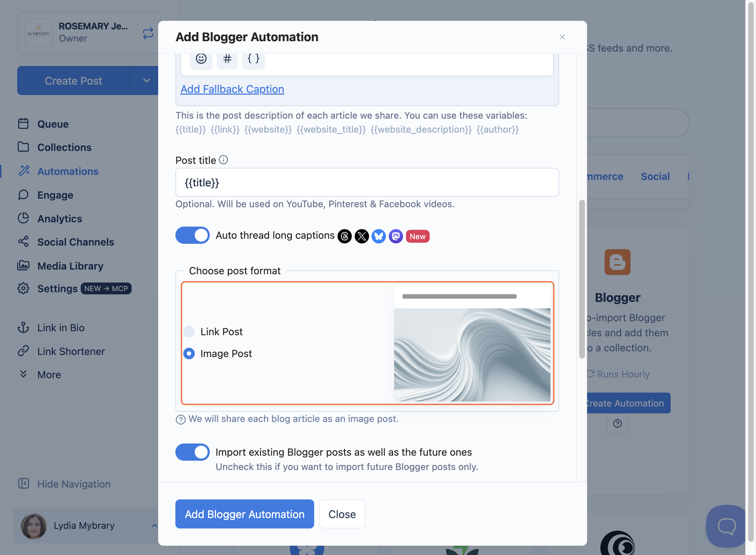Viewport: 756px width, 555px height.
Task: Insert the {{website_description}} variable
Action: pyautogui.click(x=421, y=129)
